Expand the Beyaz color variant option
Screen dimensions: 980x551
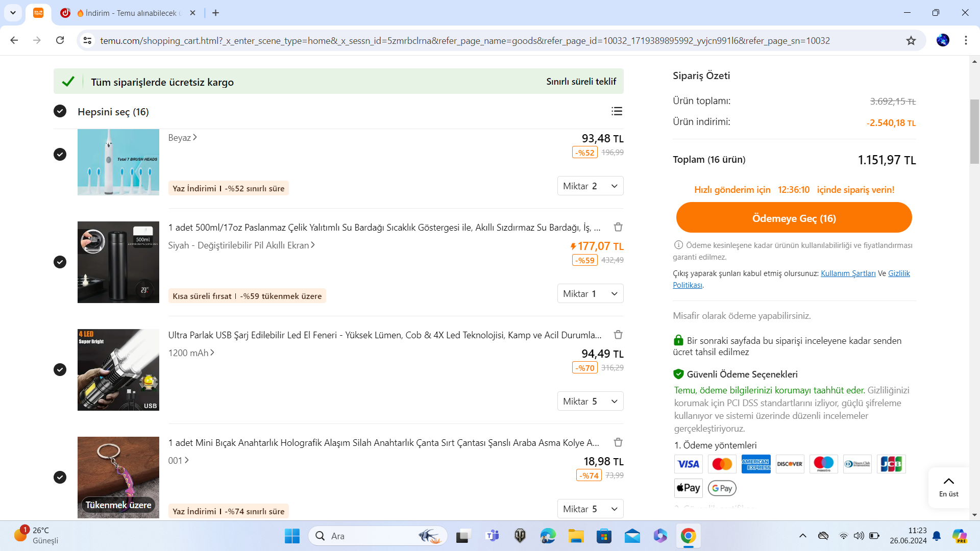(x=182, y=138)
